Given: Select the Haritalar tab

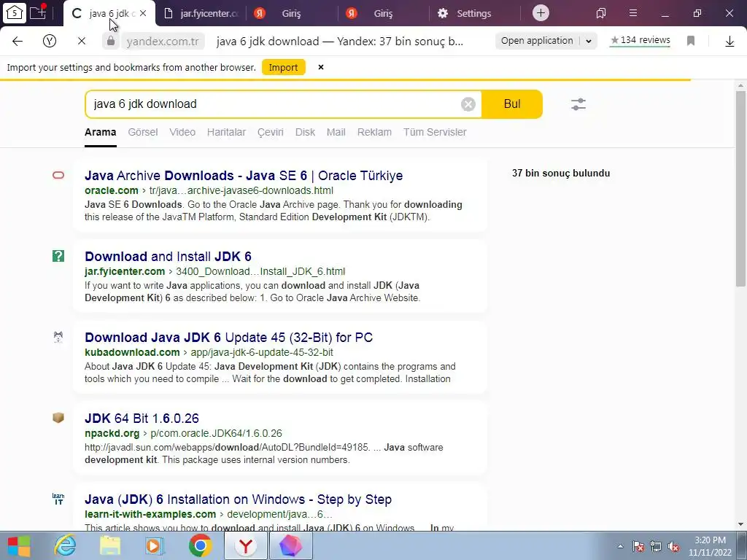Looking at the screenshot, I should click(226, 132).
